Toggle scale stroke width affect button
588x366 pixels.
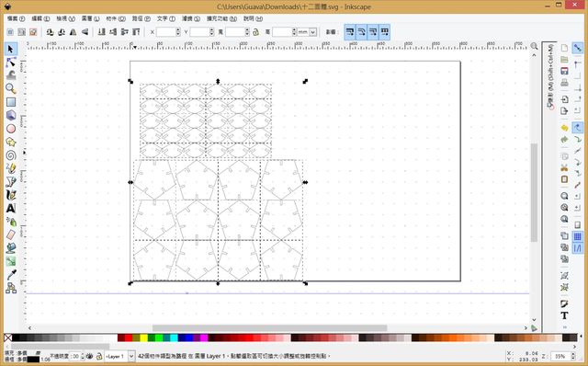[x=349, y=32]
